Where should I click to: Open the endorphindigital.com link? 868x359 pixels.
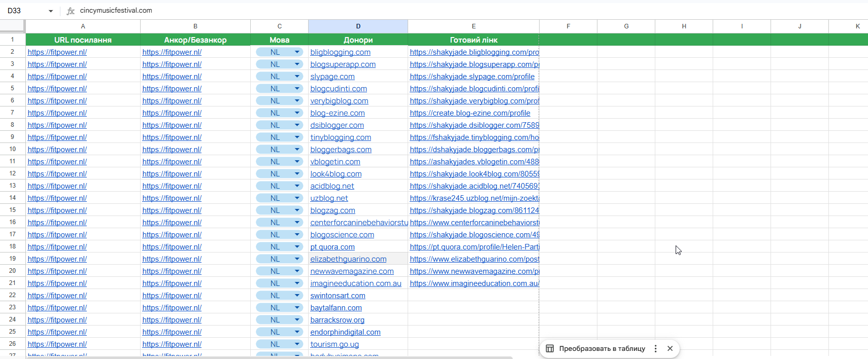(x=345, y=332)
